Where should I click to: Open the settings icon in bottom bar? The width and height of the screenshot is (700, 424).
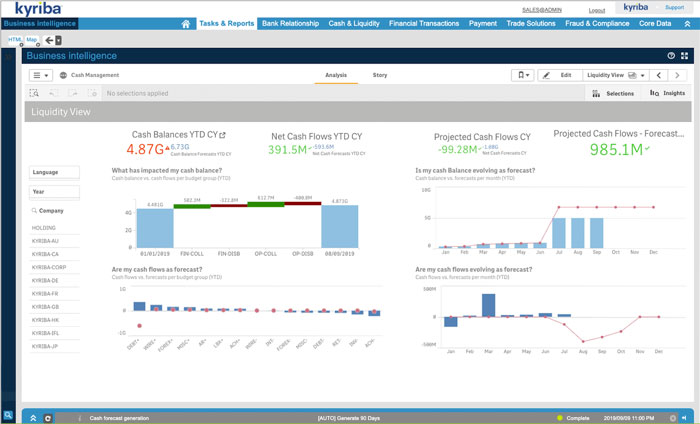point(673,418)
